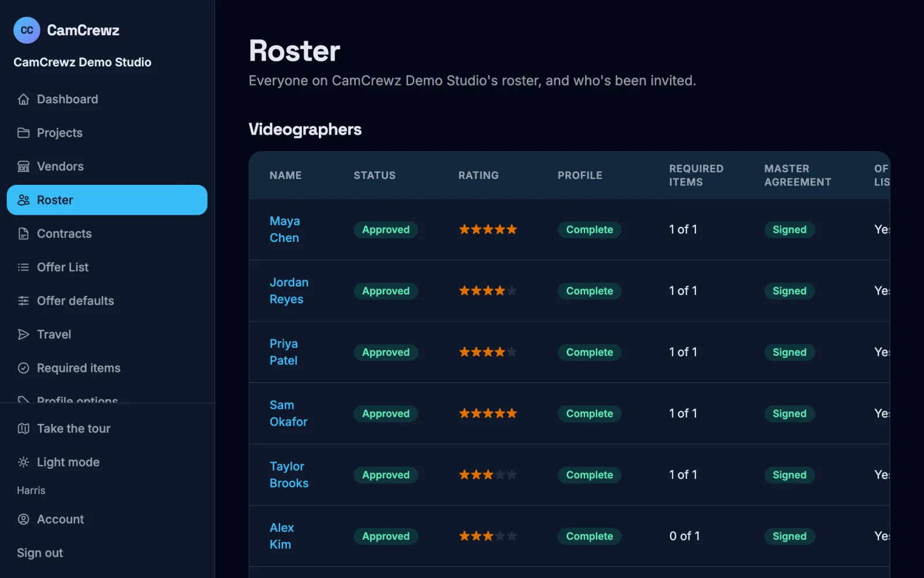
Task: Click the Take the tour map icon
Action: (23, 428)
